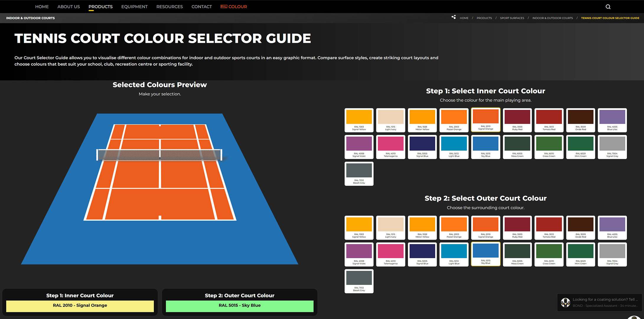Open the BOND assistant chat avatar

[565, 302]
